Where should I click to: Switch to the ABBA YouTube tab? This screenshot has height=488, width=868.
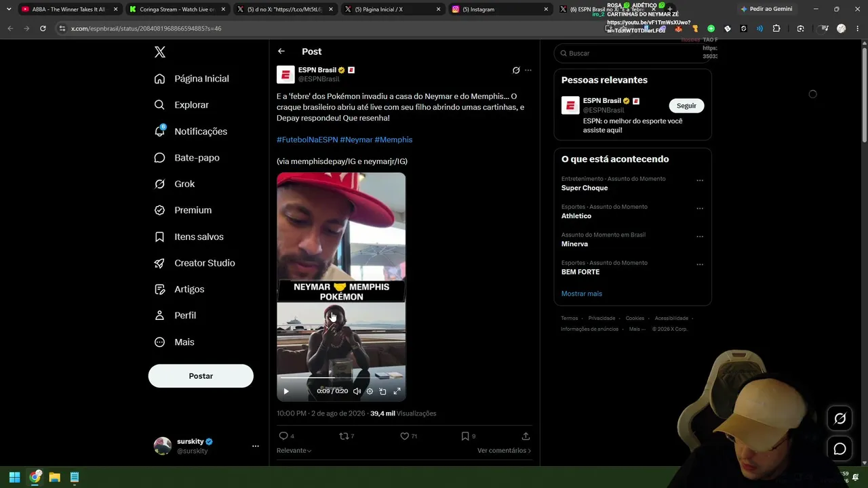click(68, 9)
